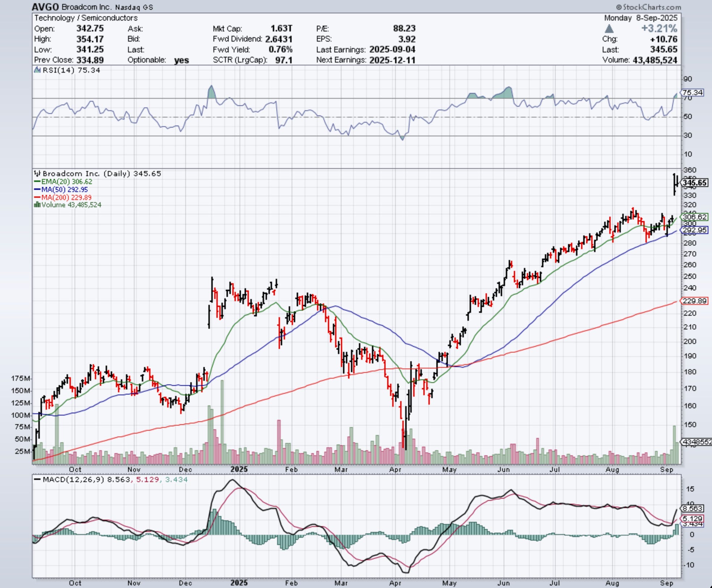Click the 229.89 MA(200) axis tag
Viewport: 712px width, 588px height.
pyautogui.click(x=694, y=301)
